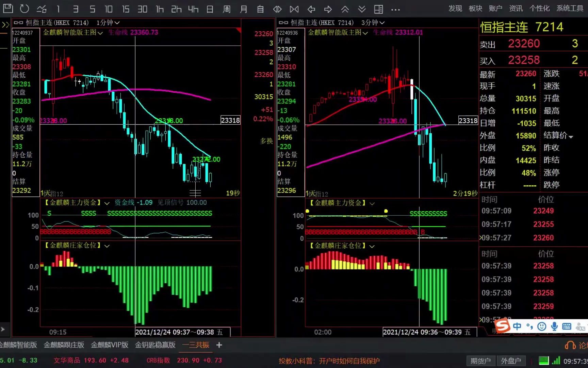Click the 外盘户 account button
Screen dimensions: 588x368
(511, 361)
